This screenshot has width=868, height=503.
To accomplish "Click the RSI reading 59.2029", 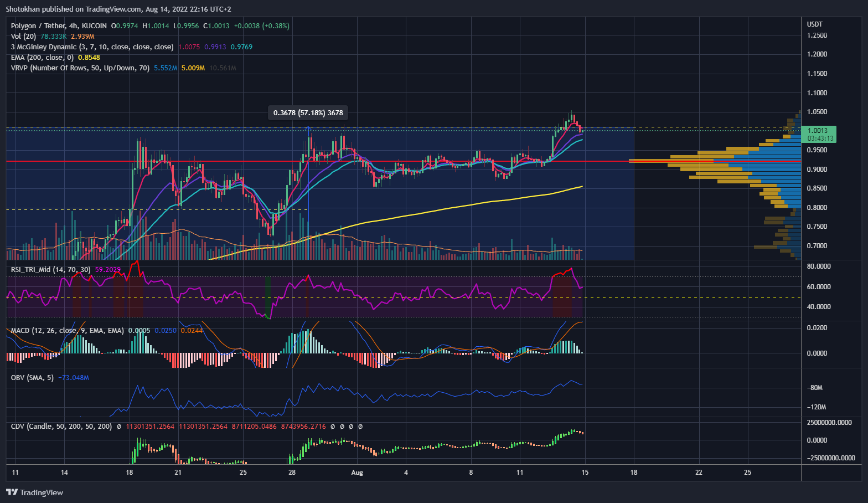I will pos(108,270).
